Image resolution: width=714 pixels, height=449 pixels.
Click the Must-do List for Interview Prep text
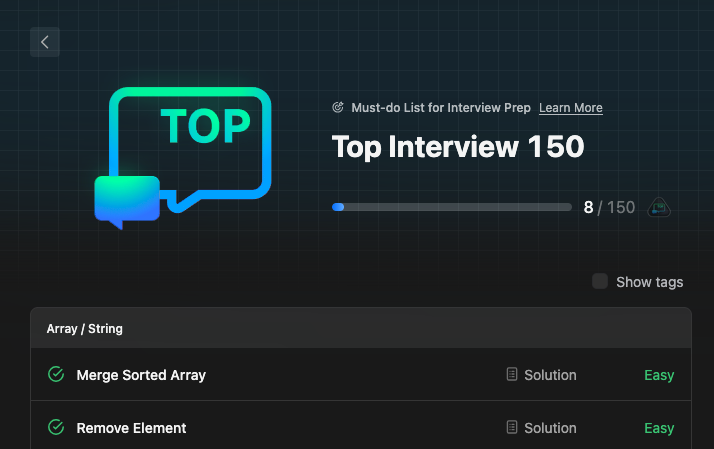point(441,108)
